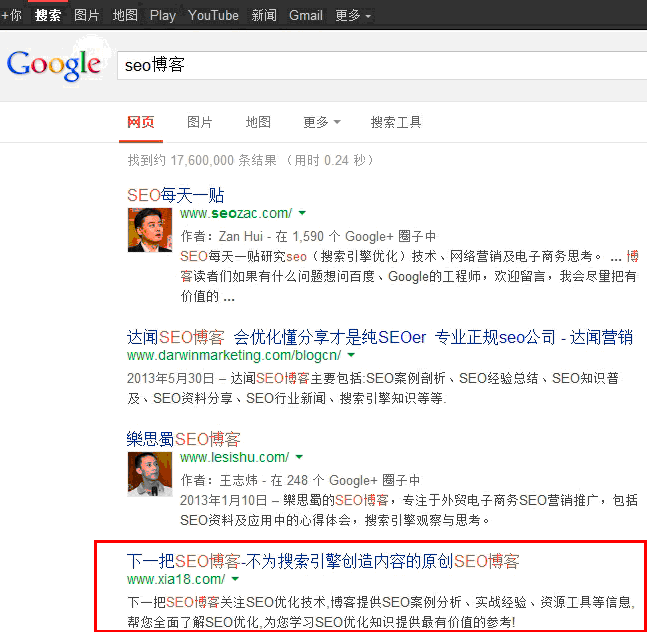The image size is (647, 632).
Task: Open www.seozac.com URL link
Action: pos(236,213)
